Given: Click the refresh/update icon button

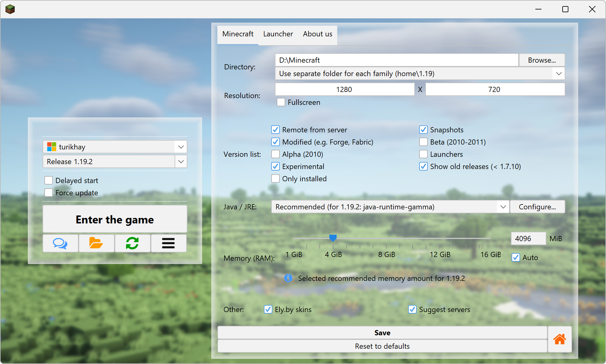Looking at the screenshot, I should [x=132, y=242].
